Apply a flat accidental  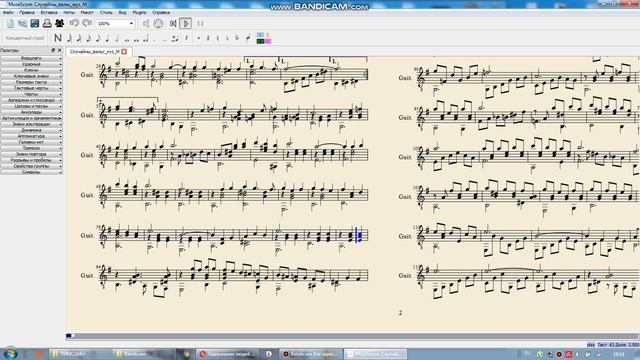227,38
